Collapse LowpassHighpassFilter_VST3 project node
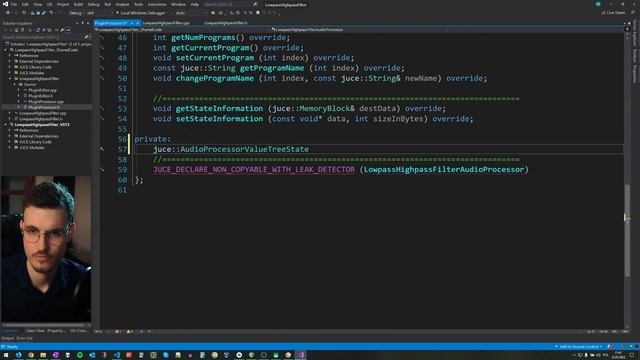 click(6, 124)
